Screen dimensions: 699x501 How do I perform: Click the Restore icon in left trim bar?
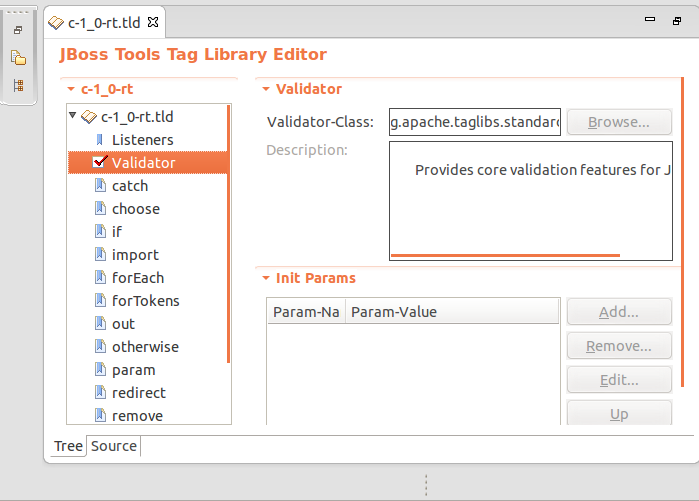point(18,31)
